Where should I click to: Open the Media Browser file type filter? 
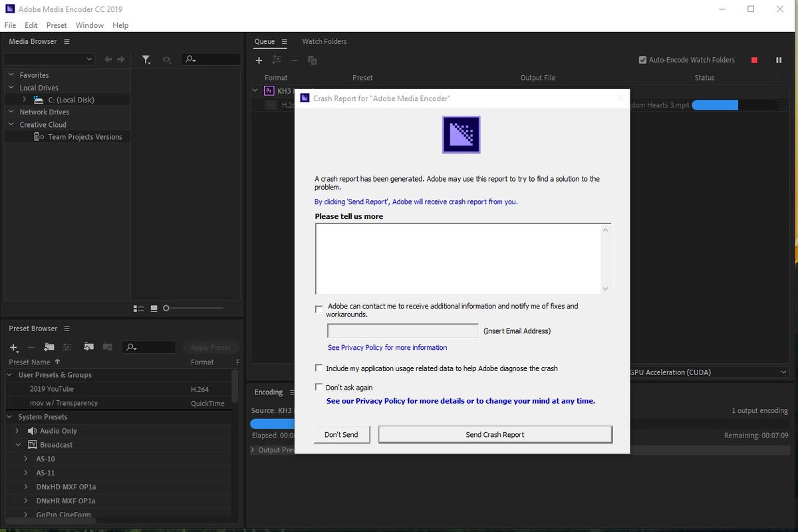click(x=146, y=60)
